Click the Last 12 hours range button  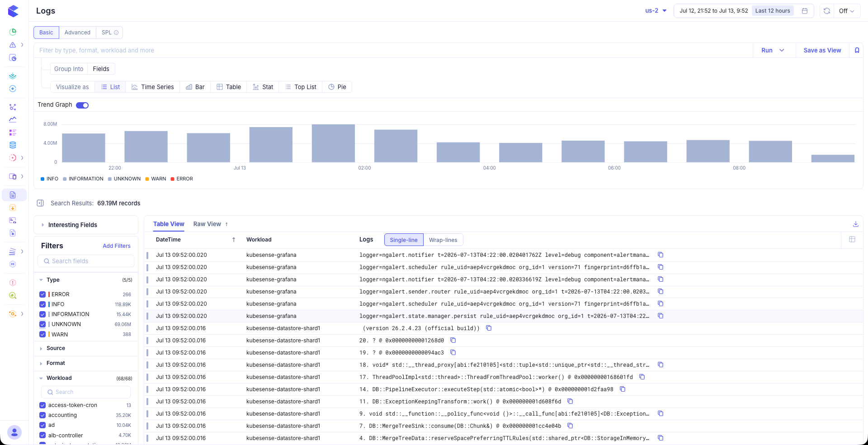pos(773,11)
